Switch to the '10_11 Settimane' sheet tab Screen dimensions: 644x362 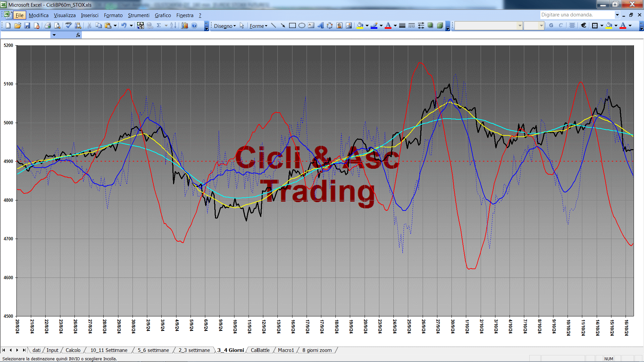(x=109, y=350)
